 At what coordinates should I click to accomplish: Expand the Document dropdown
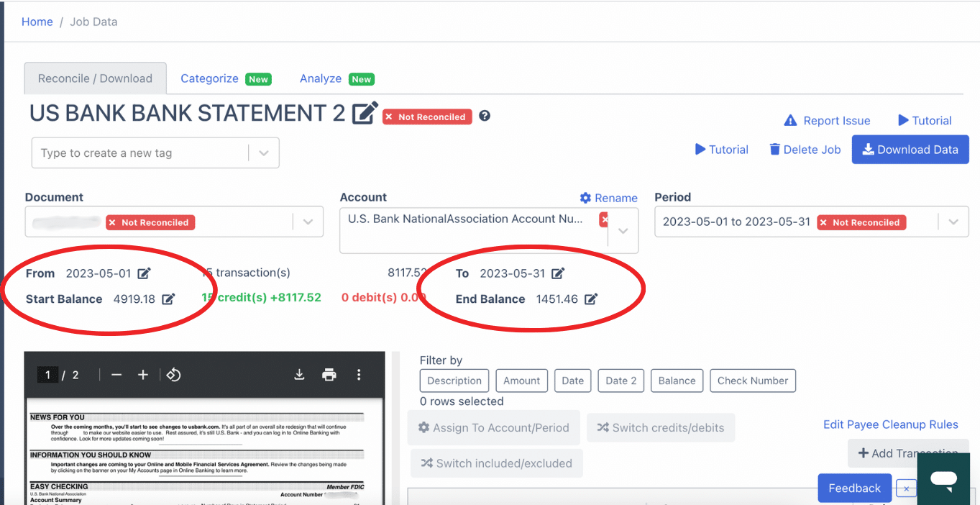[308, 222]
